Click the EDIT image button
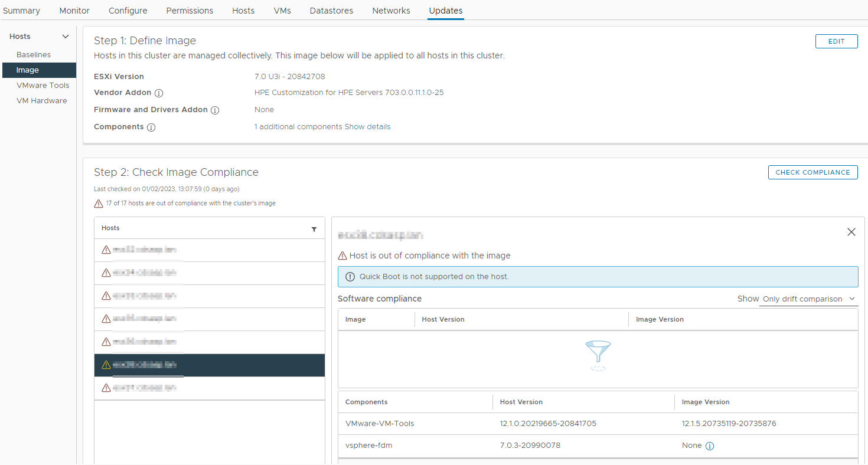This screenshot has width=868, height=465. coord(836,41)
